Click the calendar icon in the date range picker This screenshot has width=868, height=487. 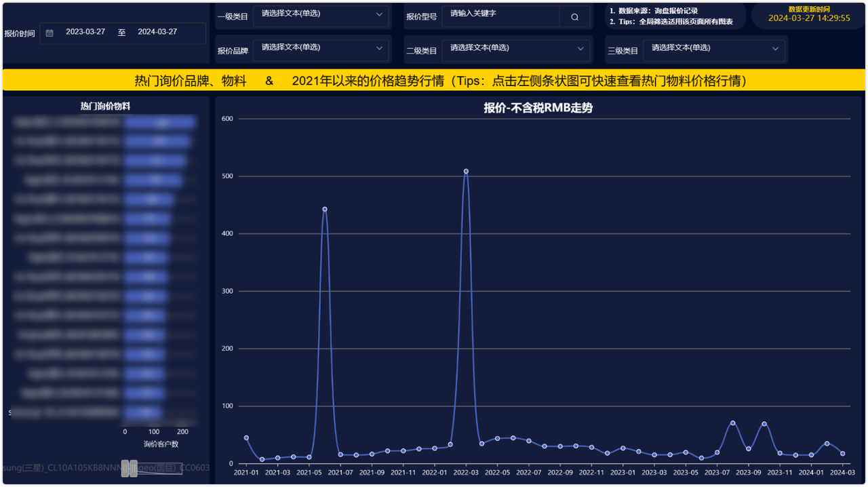coord(50,33)
